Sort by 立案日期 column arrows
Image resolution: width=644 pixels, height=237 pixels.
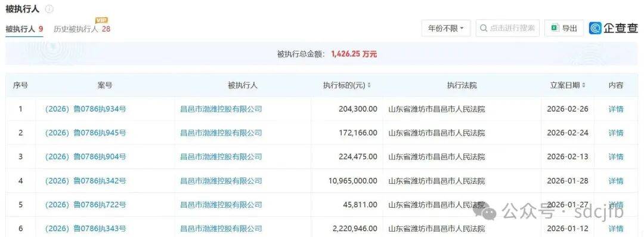tap(584, 85)
